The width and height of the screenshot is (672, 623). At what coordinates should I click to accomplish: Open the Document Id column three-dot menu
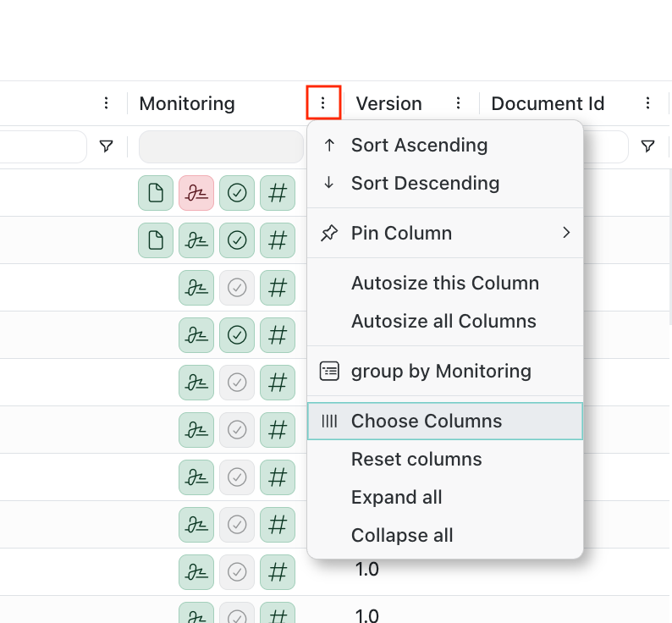click(647, 103)
